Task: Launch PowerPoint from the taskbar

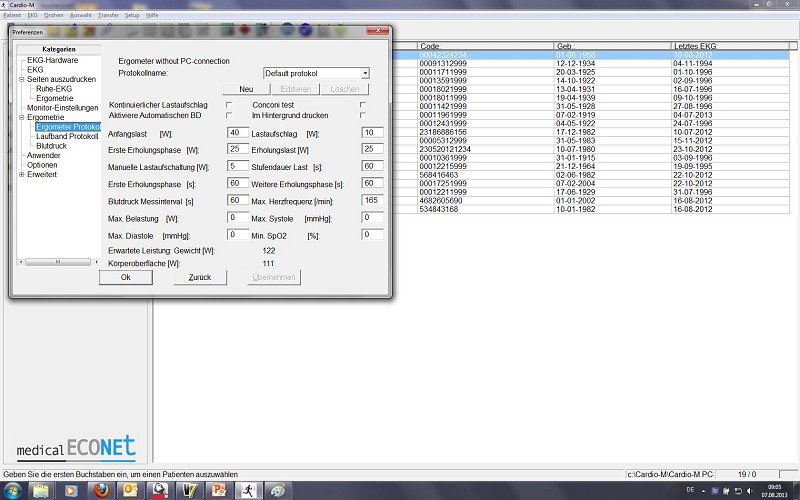Action: 217,490
